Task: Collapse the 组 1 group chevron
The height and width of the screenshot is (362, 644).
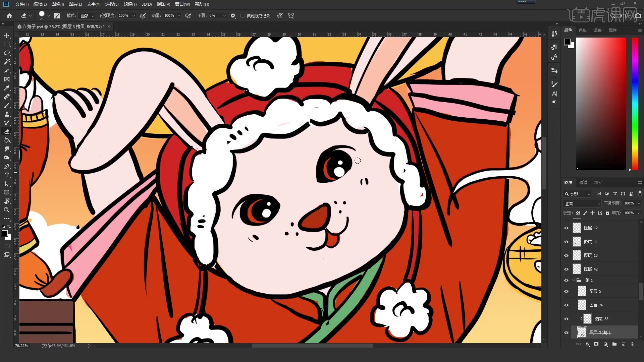Action: tap(574, 280)
